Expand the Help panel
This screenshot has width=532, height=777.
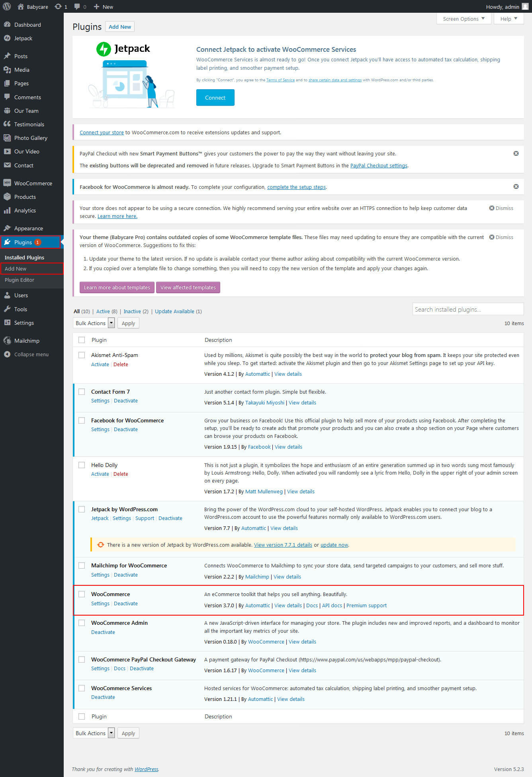pyautogui.click(x=509, y=19)
